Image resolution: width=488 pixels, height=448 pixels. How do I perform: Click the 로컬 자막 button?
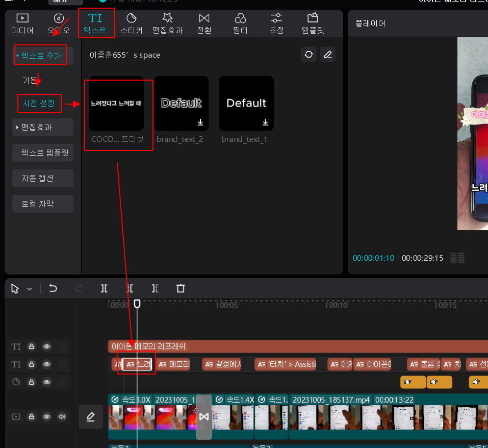[43, 204]
